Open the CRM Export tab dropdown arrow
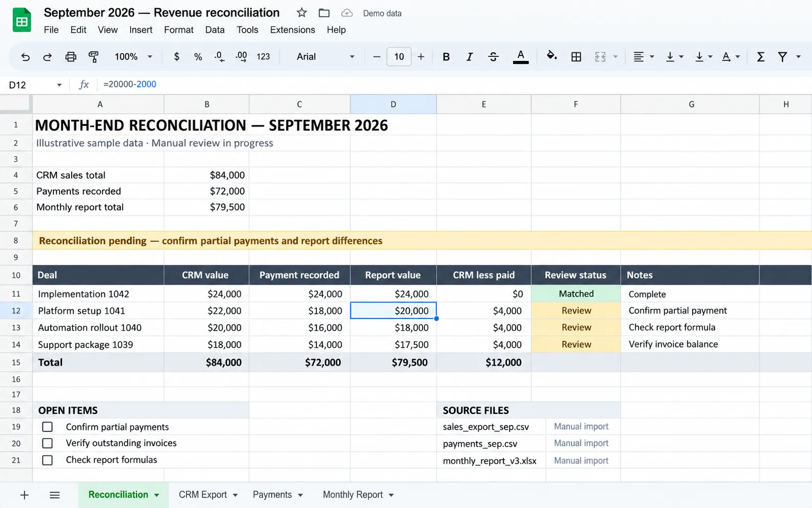 pyautogui.click(x=235, y=495)
